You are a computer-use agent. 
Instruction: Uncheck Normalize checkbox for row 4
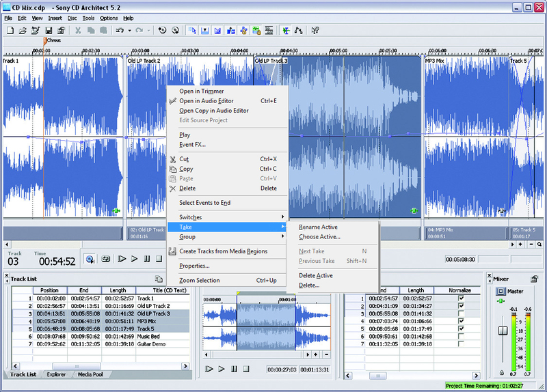[461, 321]
